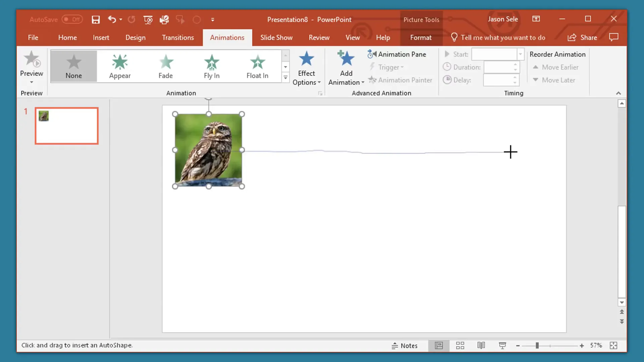Screen dimensions: 644x362
Task: Open Ribbon Display Options icon
Action: (x=536, y=19)
